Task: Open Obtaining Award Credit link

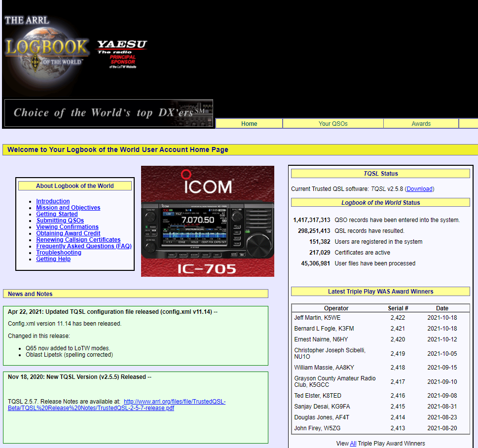Action: click(x=68, y=233)
